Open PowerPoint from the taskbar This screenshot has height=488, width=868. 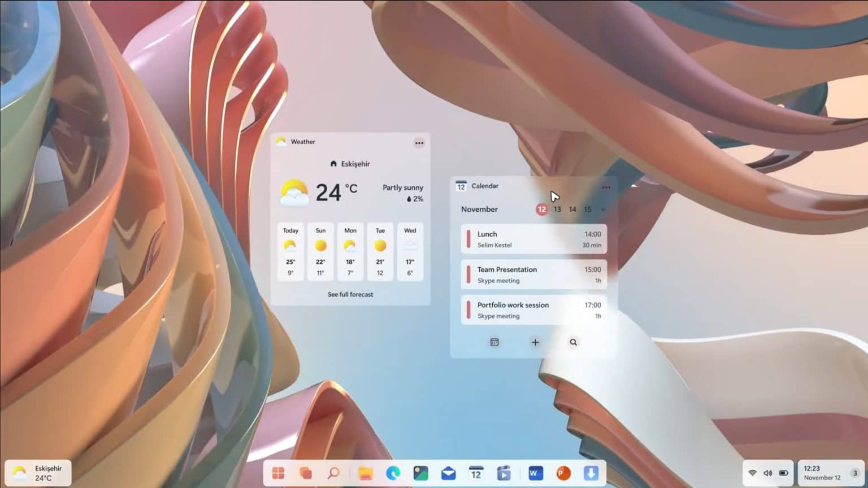pos(562,473)
